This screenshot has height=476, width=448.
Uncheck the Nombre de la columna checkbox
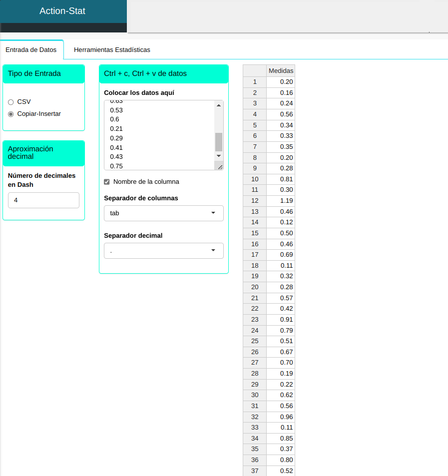[107, 182]
